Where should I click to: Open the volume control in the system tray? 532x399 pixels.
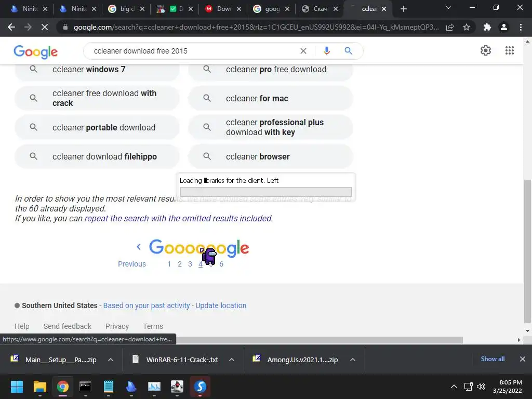pos(481,387)
